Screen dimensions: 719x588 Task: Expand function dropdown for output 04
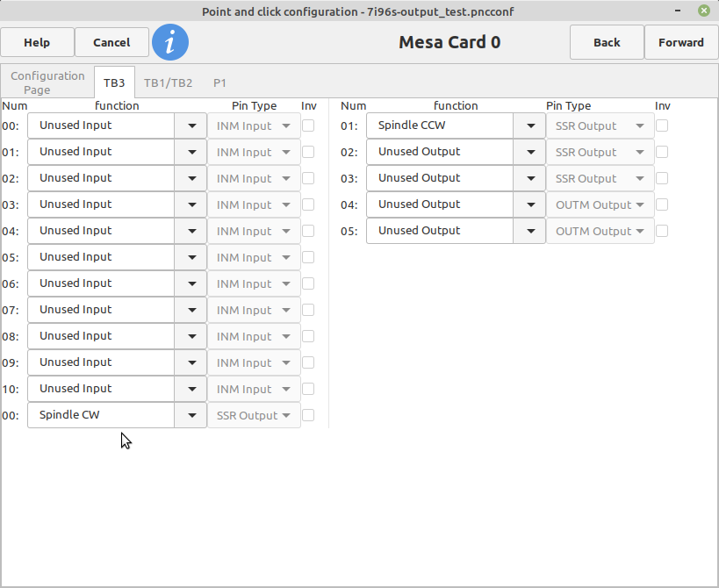pos(530,204)
